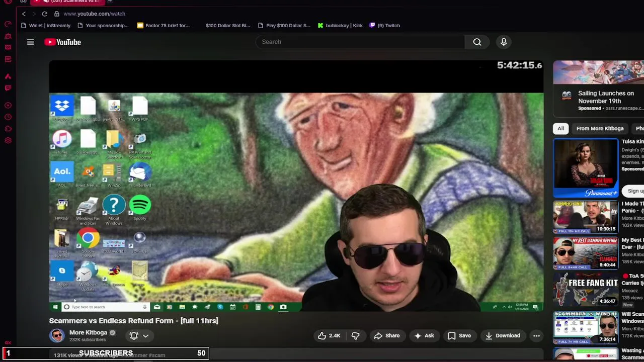The image size is (644, 362).
Task: Open the (9) Twitch bookmark
Action: (385, 25)
